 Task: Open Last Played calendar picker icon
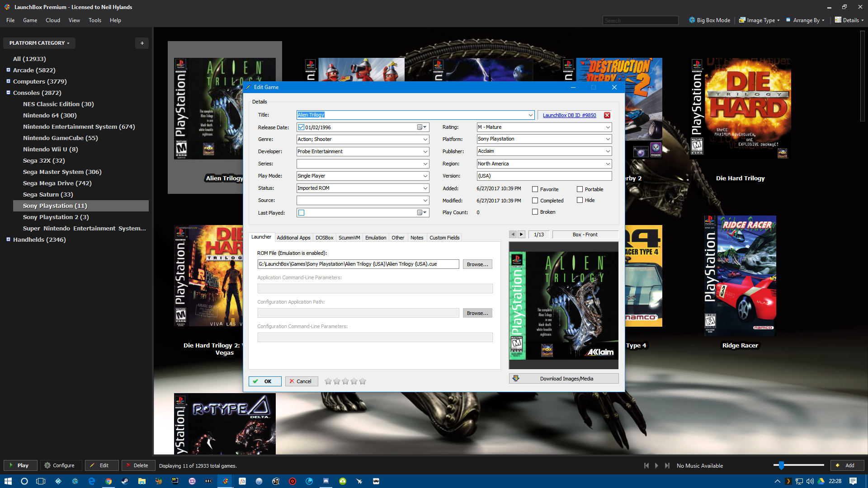click(422, 213)
